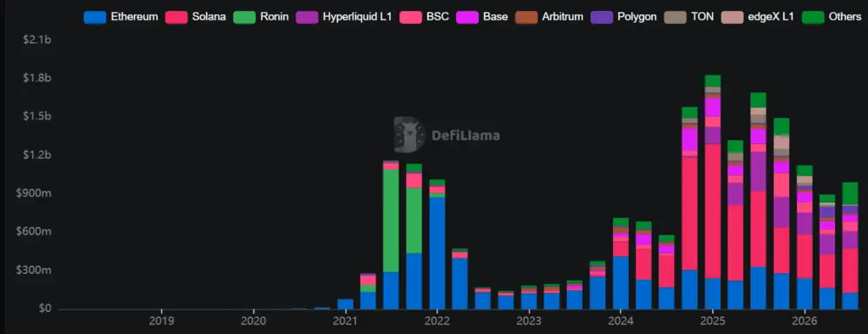Toggle the Ronin legend color swatch
Screen dimensions: 868x334
tap(244, 17)
